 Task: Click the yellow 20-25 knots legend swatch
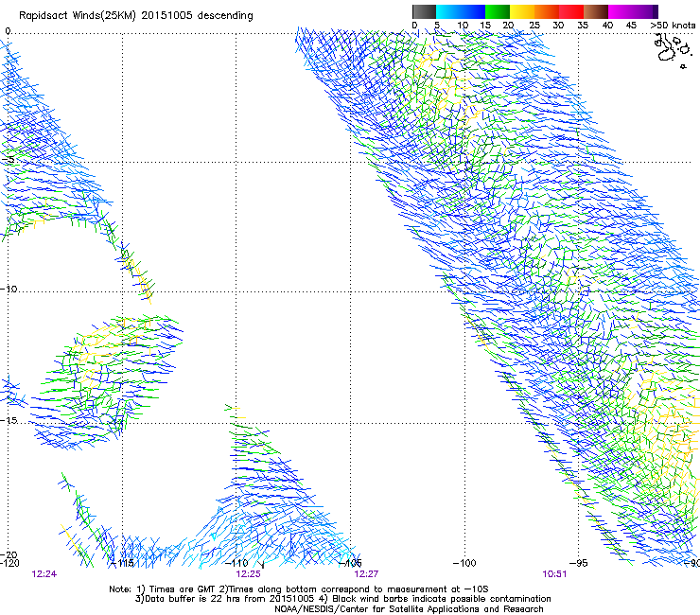[522, 11]
